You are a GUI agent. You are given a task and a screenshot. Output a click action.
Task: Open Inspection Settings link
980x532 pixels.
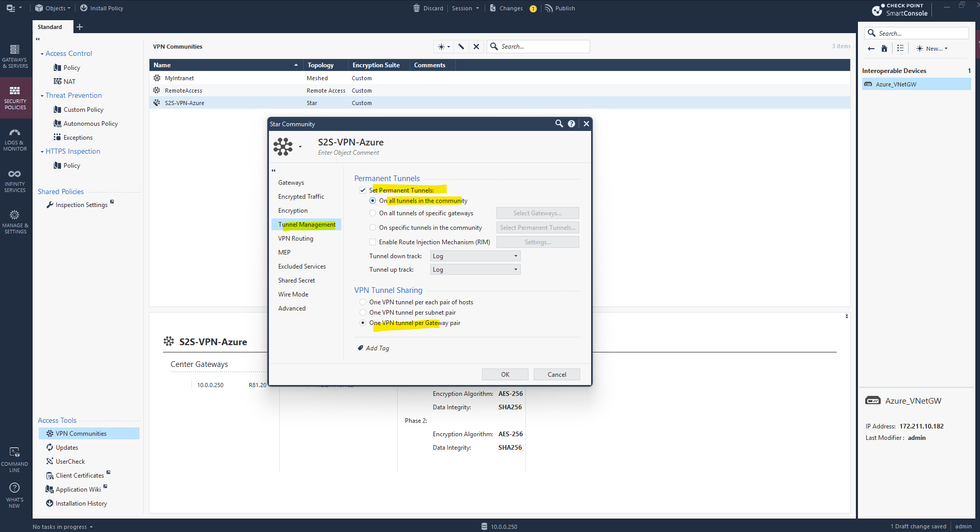[x=82, y=205]
